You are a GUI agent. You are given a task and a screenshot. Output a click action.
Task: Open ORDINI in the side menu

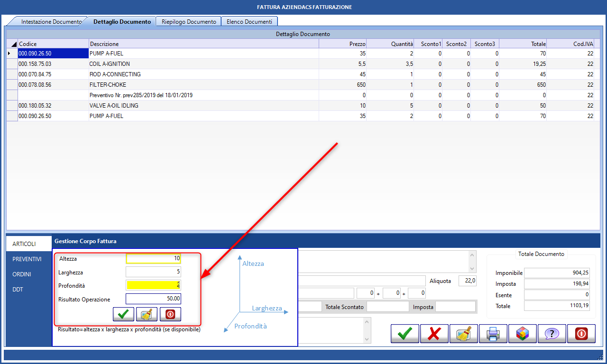pyautogui.click(x=28, y=274)
